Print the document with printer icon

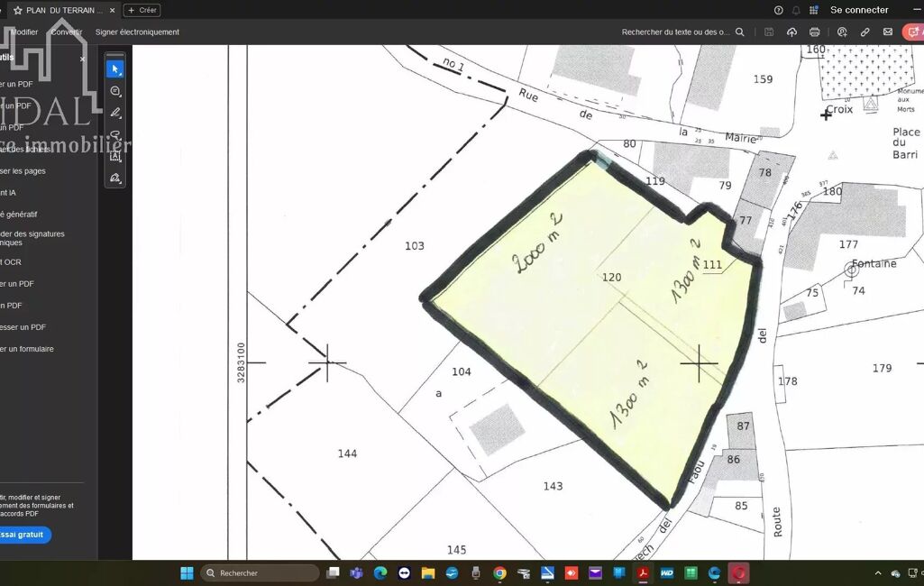[815, 32]
